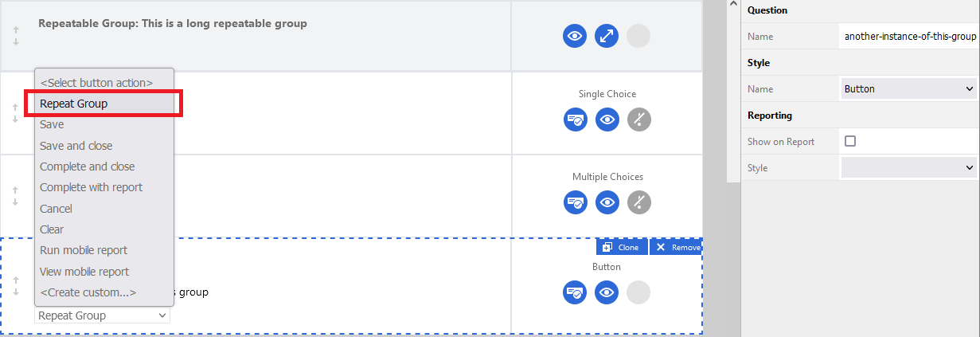The height and width of the screenshot is (337, 980).
Task: Enable the Show on Report checkbox
Action: [x=850, y=141]
